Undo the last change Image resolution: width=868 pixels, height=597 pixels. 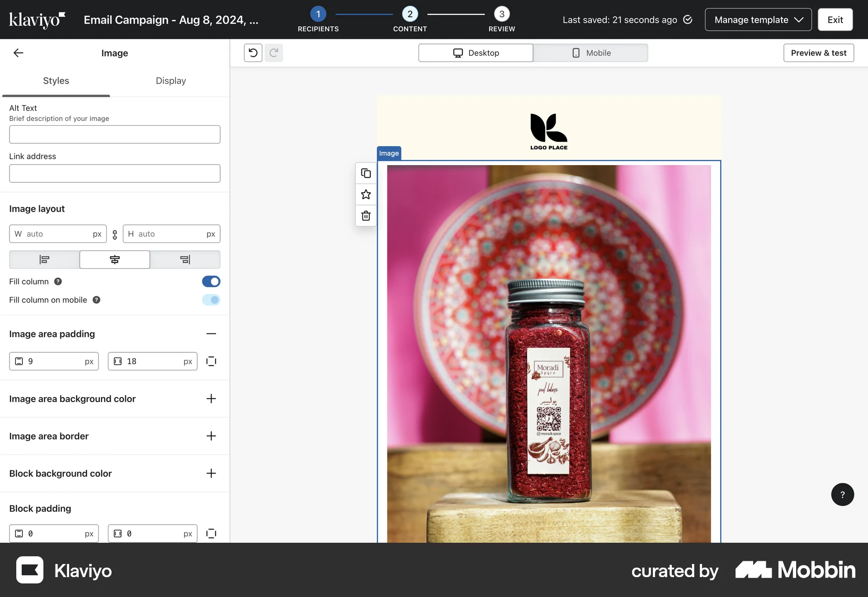coord(252,52)
